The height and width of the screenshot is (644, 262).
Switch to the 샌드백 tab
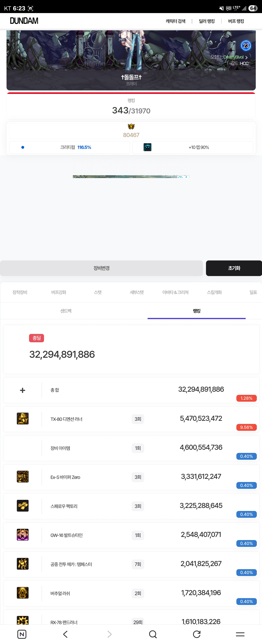[x=66, y=311]
